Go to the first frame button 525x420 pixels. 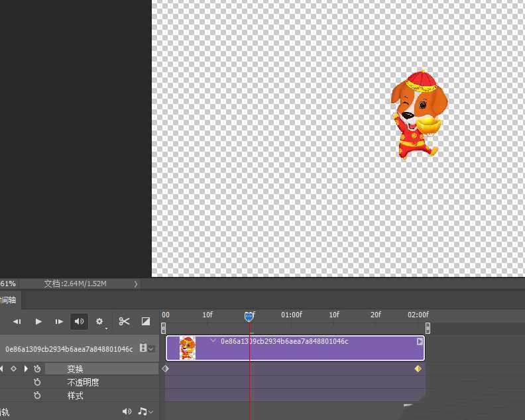[17, 322]
